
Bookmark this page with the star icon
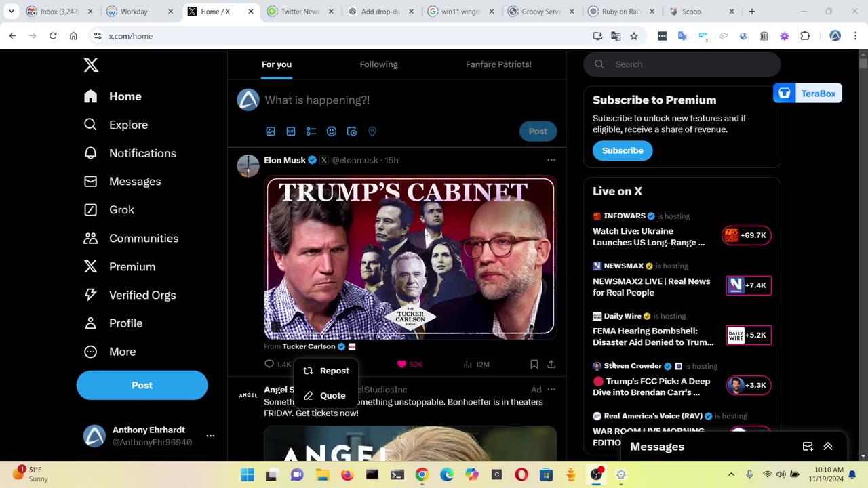click(634, 36)
